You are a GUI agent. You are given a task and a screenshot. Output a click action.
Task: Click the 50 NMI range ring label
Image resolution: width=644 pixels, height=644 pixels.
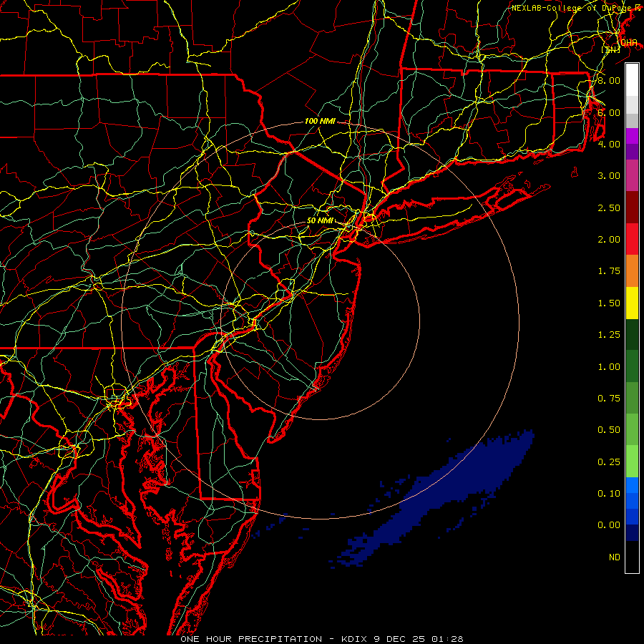point(320,220)
